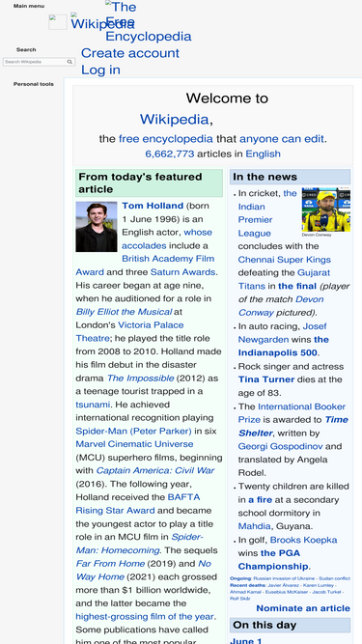This screenshot has height=644, width=362.
Task: Click Nominate an article link
Action: 303,608
